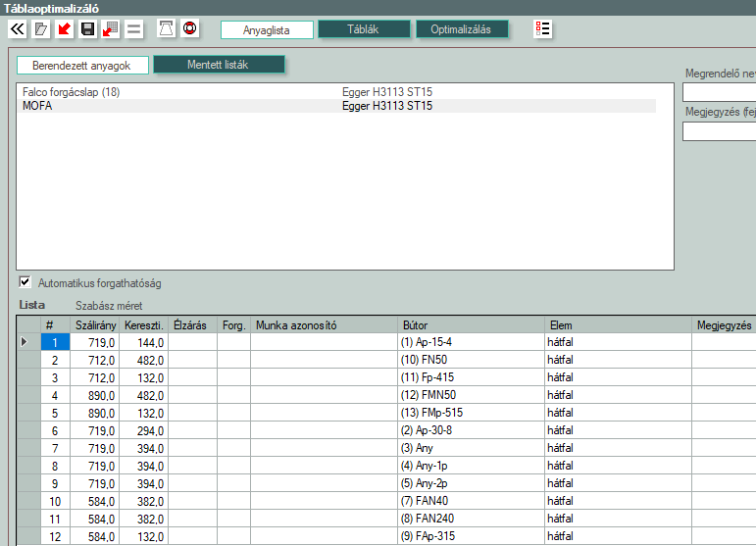Select the Falco forgácslap (18) list entry
This screenshot has height=546, width=756.
76,92
